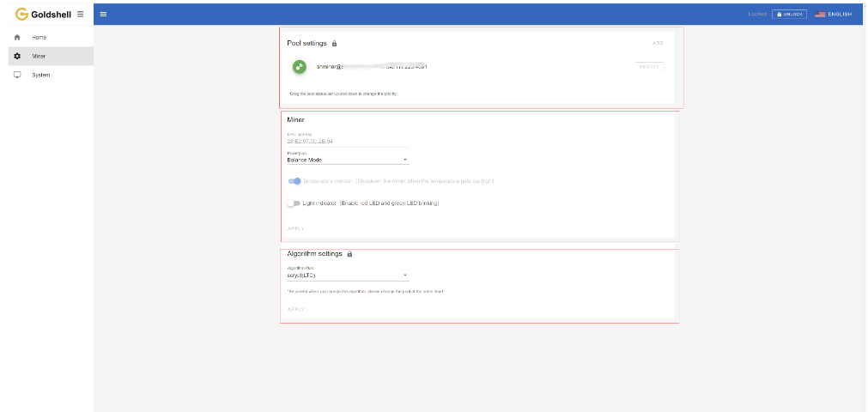Open the Power plan Balance Mode dropdown
Viewport: 868px width, 412px height.
[x=347, y=160]
